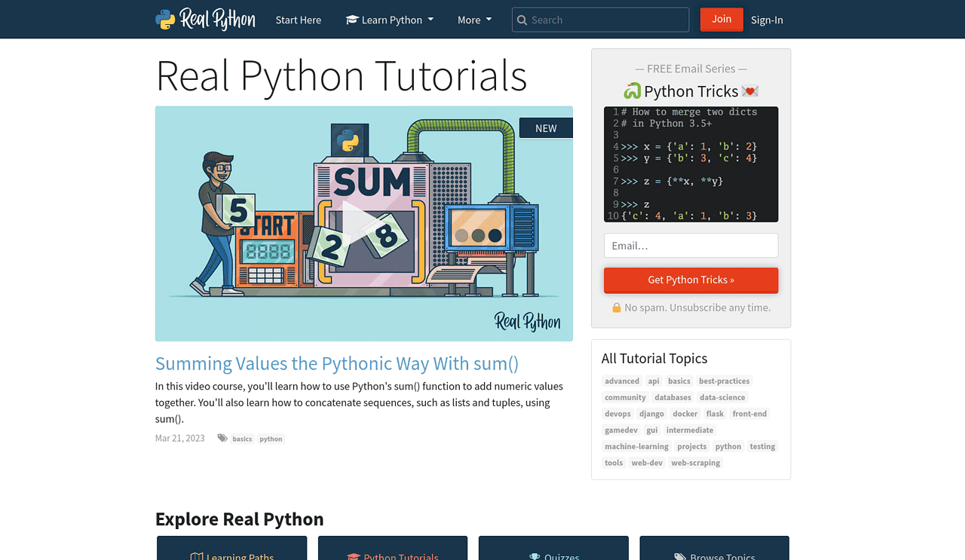Viewport: 965px width, 560px height.
Task: Click the padlock icon beside No spam
Action: pos(617,308)
